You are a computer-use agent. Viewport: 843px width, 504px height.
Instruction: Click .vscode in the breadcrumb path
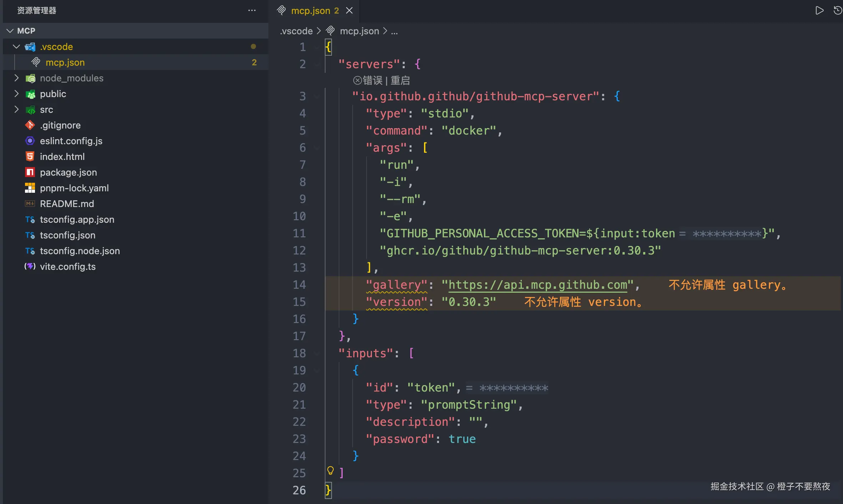pos(296,31)
